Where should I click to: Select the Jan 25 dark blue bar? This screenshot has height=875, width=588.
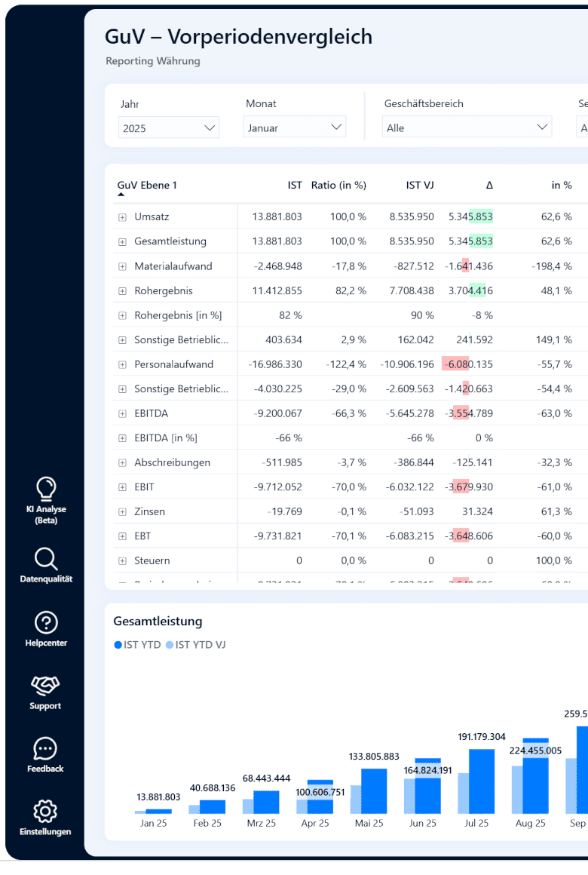pos(158,812)
